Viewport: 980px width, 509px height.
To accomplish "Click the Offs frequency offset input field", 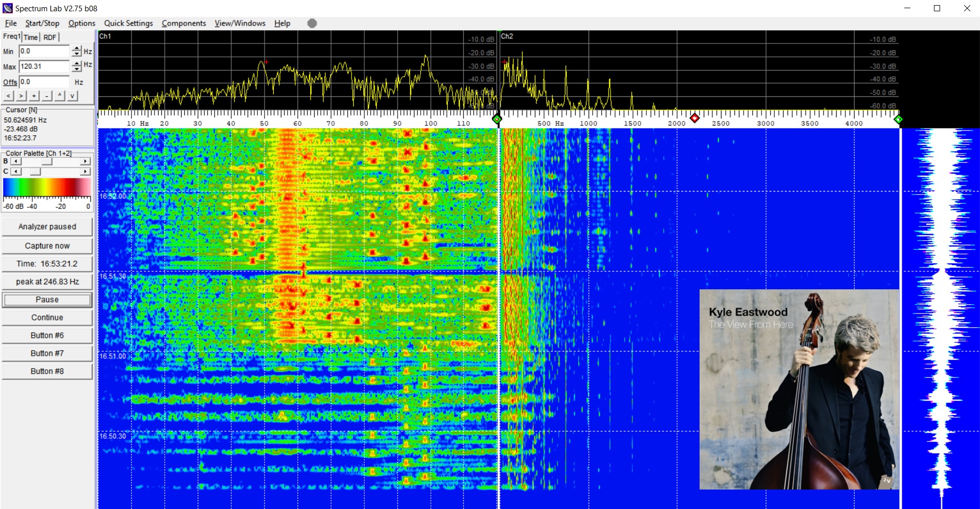I will point(44,82).
